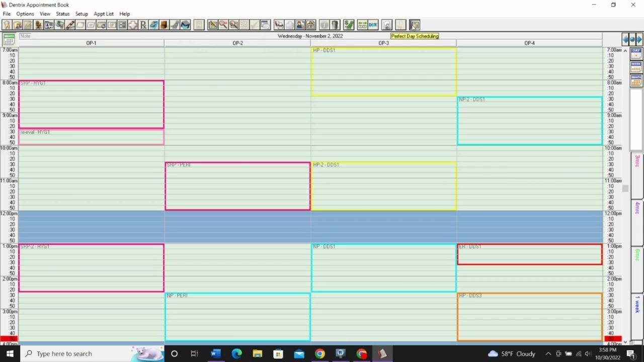Open the Options menu
The height and width of the screenshot is (362, 644).
(x=25, y=14)
